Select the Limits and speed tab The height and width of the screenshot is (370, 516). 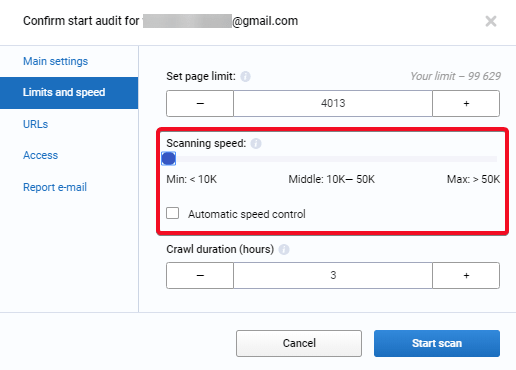(69, 93)
